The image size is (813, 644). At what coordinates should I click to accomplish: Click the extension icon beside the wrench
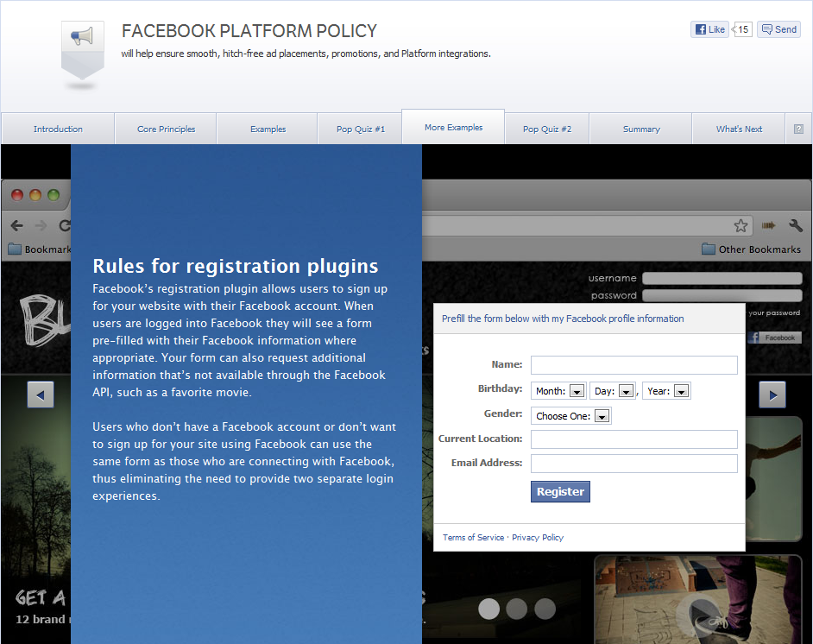pyautogui.click(x=768, y=225)
